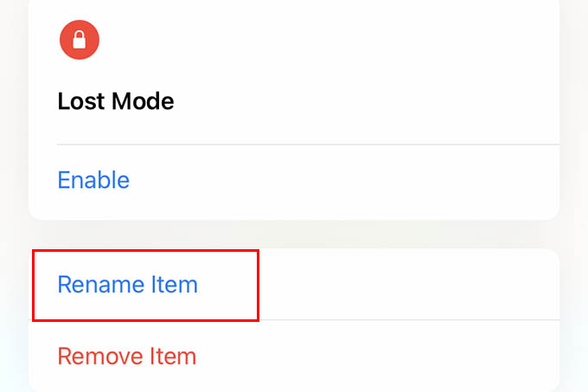The height and width of the screenshot is (392, 588).
Task: Tap the blue Enable text under Lost Mode
Action: [x=93, y=180]
